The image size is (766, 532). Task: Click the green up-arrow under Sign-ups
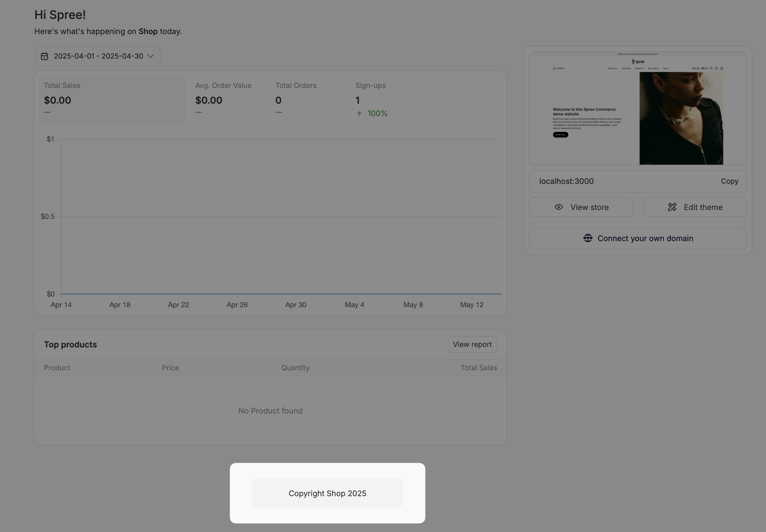(359, 114)
